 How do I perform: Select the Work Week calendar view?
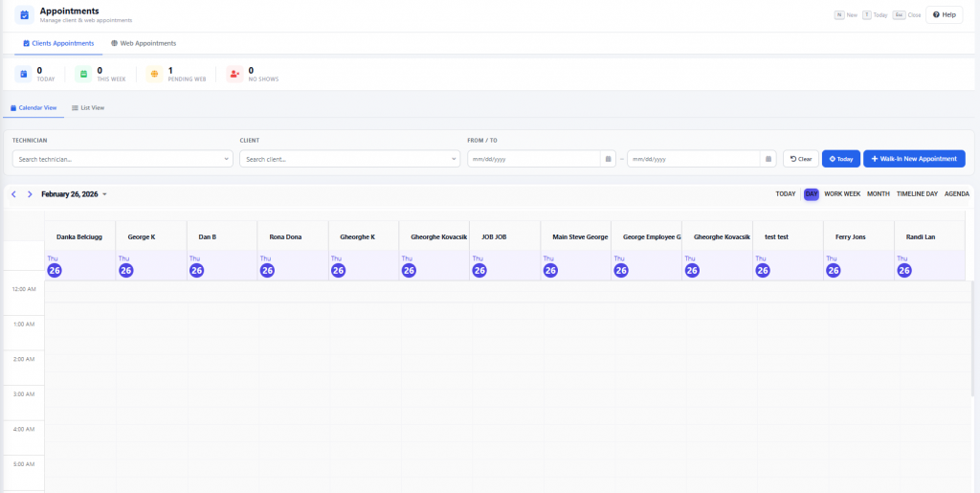coord(842,194)
